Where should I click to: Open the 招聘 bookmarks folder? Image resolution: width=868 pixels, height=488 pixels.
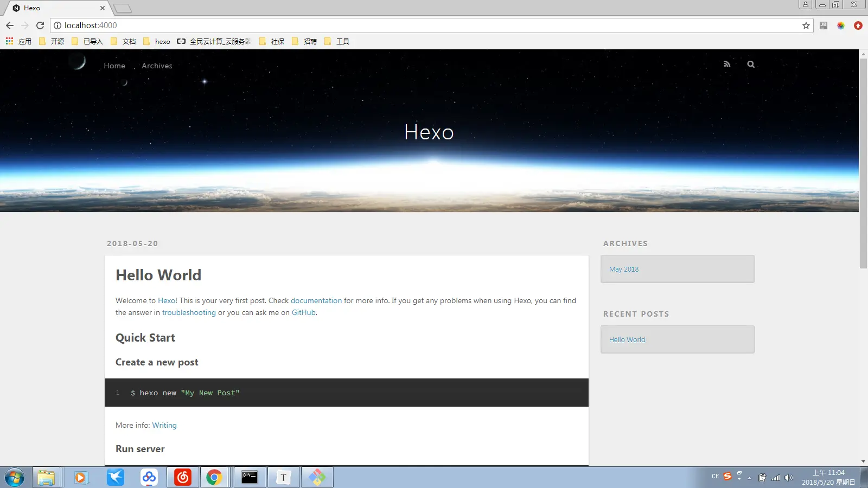(x=304, y=41)
